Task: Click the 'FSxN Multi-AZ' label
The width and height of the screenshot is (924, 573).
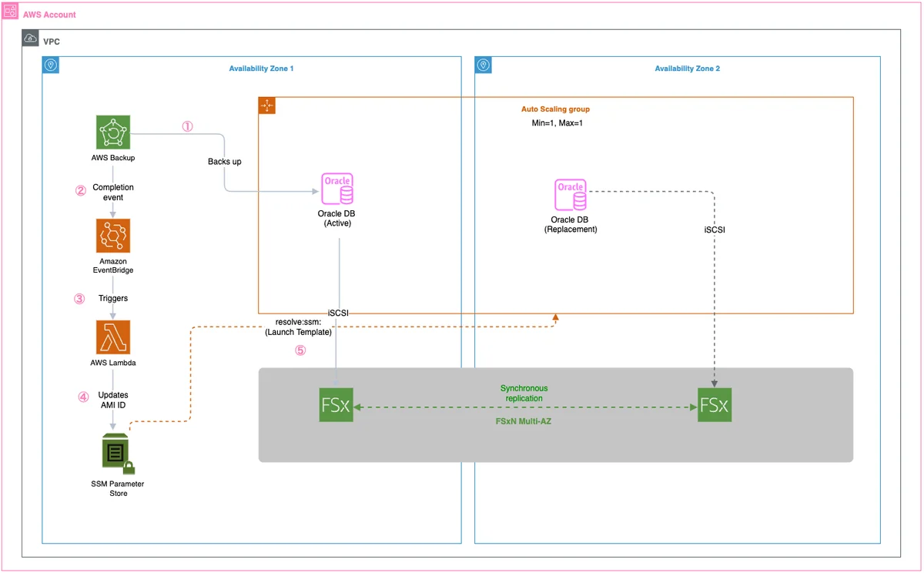Action: [524, 422]
